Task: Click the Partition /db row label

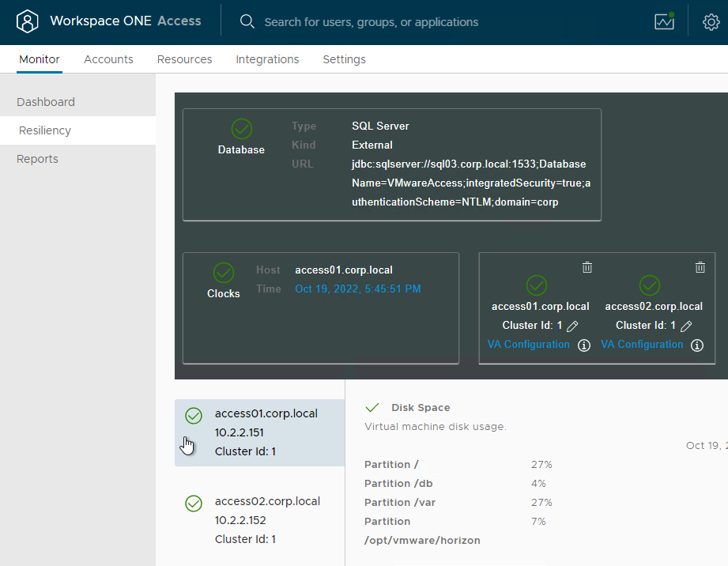Action: [x=398, y=483]
